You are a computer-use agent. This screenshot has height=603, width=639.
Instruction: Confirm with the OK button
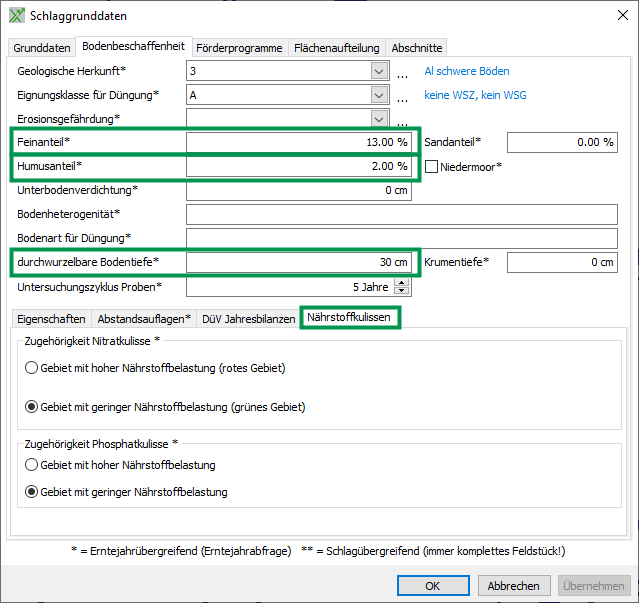pyautogui.click(x=432, y=586)
